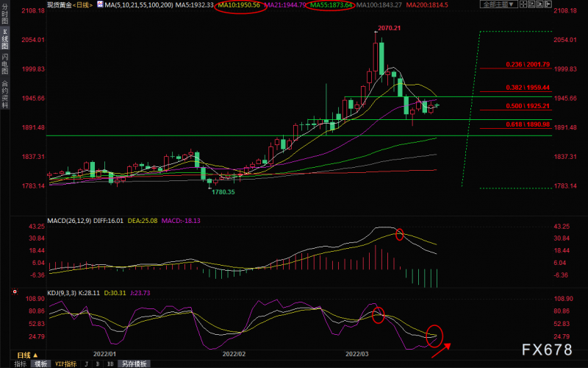The height and width of the screenshot is (368, 588).
Task: Click the MA200:1814.5 value
Action: (427, 5)
